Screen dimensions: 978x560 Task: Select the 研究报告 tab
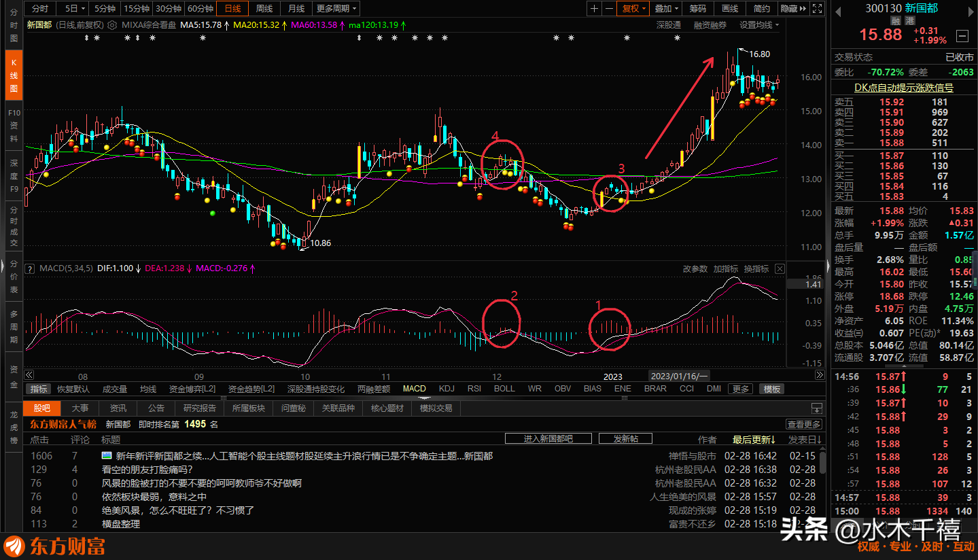200,408
